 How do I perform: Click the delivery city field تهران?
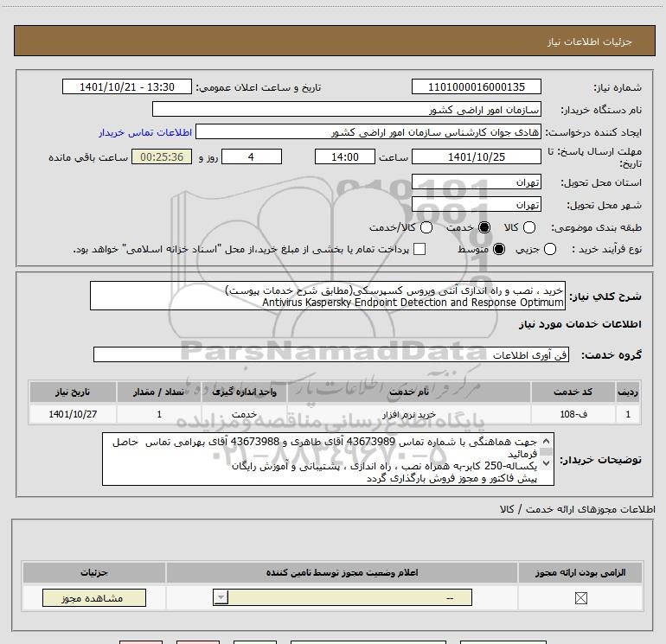(x=476, y=205)
